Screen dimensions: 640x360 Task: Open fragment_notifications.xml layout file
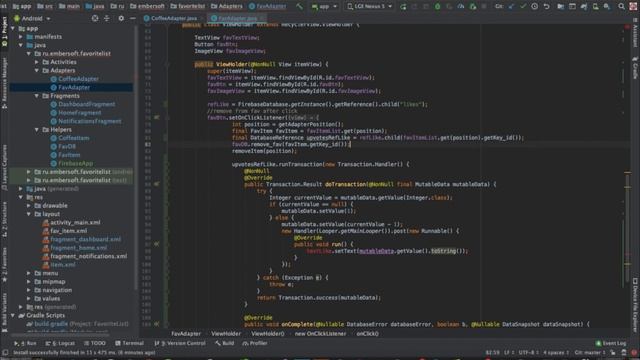84,256
